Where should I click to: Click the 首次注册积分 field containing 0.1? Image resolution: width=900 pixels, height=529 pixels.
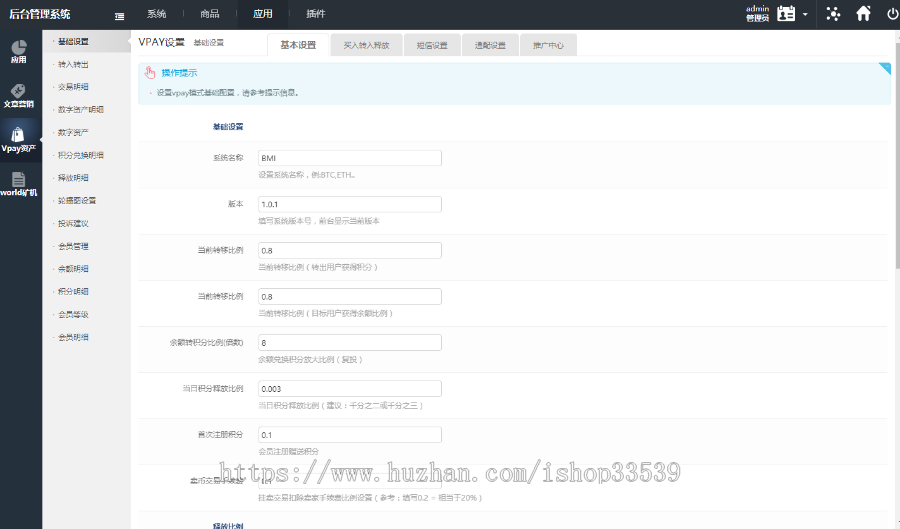pyautogui.click(x=350, y=435)
